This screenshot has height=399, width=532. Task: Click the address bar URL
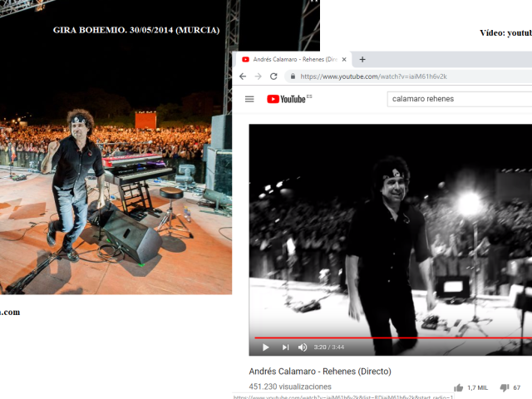coord(373,76)
